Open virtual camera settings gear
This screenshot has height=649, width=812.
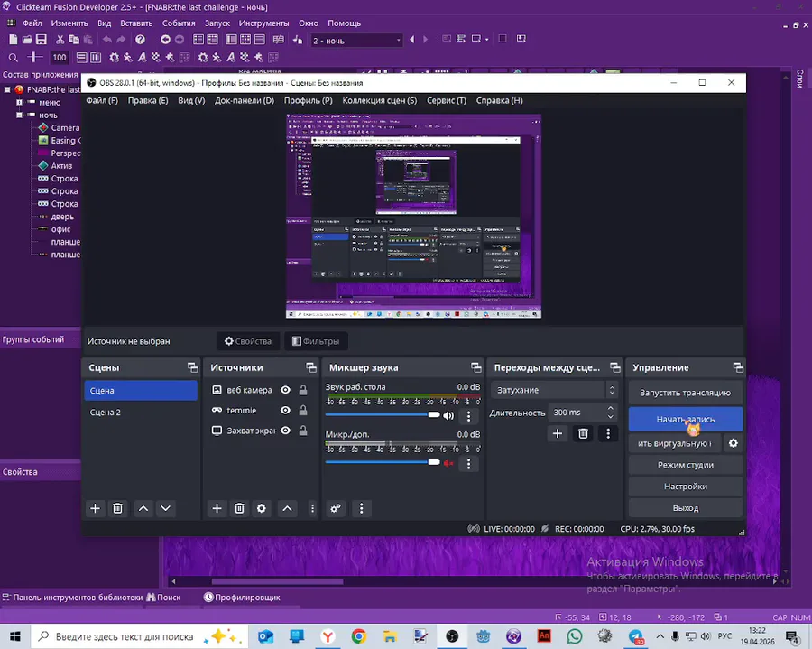click(734, 443)
